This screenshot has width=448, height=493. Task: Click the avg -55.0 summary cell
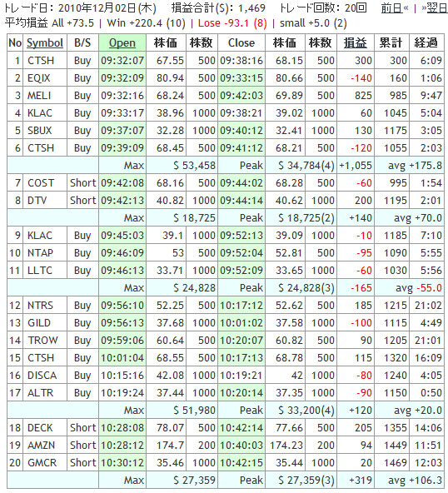click(410, 287)
